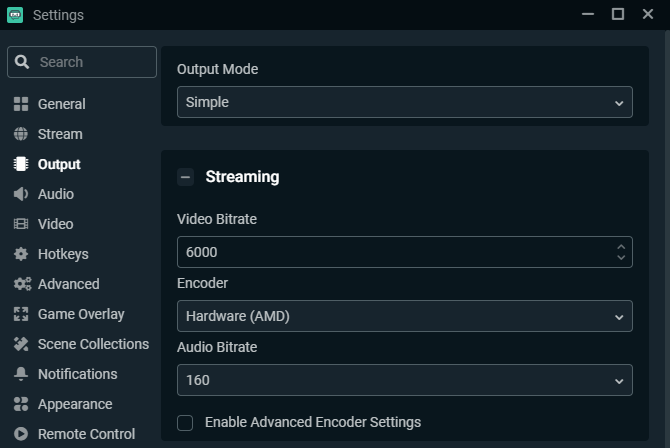Viewport: 670px width, 448px height.
Task: Open the Appearance settings page
Action: pos(75,404)
